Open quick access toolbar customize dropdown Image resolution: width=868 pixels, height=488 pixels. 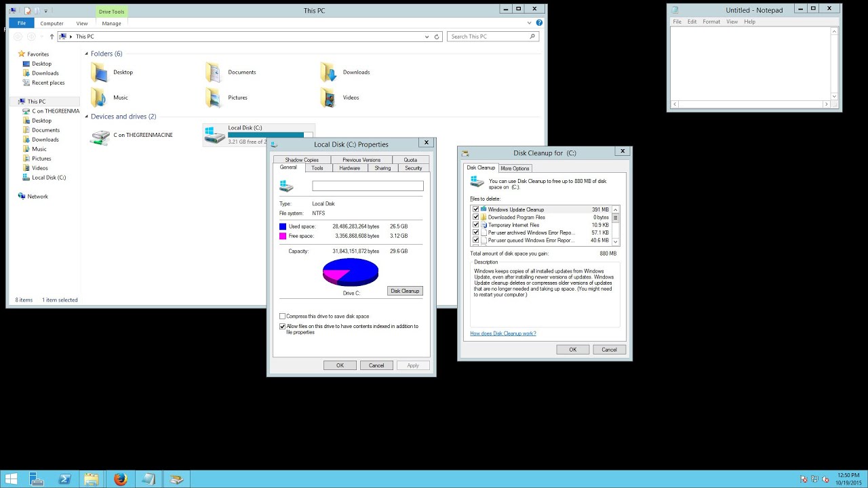(x=46, y=11)
